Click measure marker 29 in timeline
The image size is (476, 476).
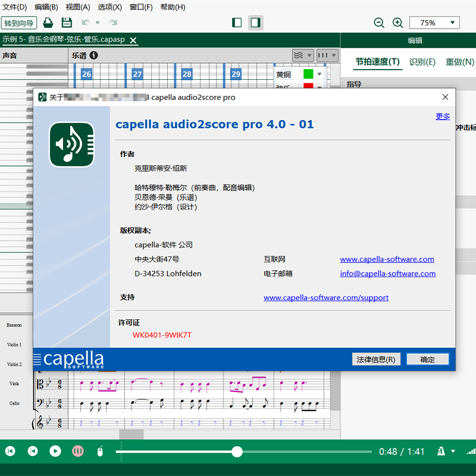(x=236, y=74)
